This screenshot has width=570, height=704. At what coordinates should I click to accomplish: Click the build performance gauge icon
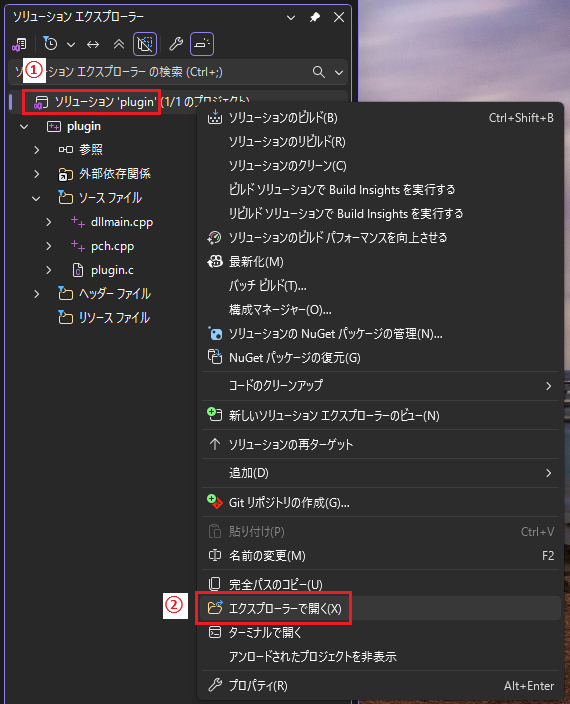215,238
